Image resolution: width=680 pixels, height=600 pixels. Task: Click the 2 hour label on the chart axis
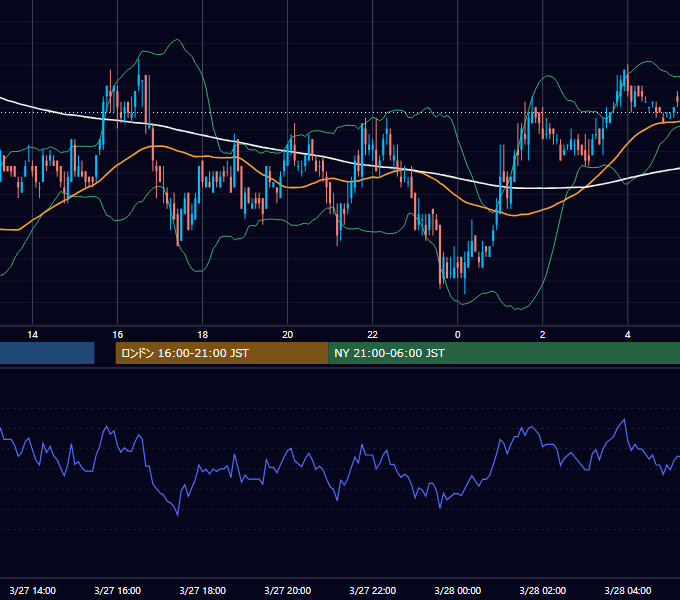click(543, 335)
